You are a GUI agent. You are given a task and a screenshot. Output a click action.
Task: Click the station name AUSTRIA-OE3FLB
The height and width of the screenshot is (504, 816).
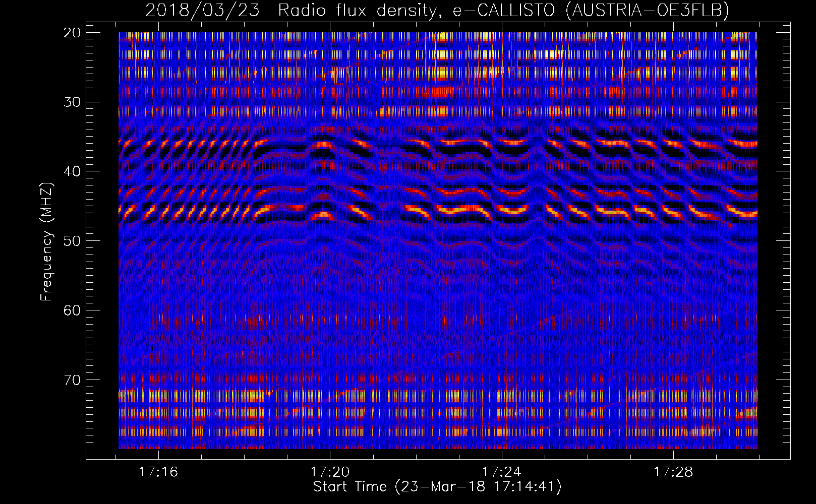[x=647, y=10]
